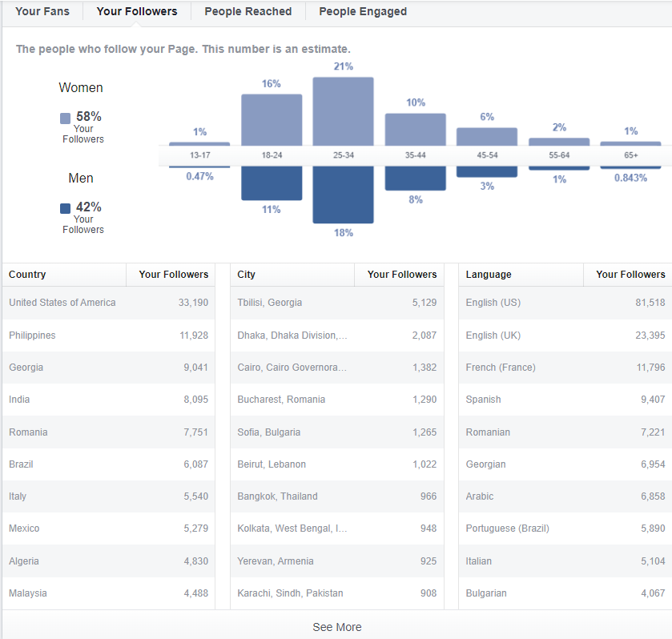Click the women 18-24 bar showing 16%
Image resolution: width=672 pixels, height=639 pixels.
(272, 120)
